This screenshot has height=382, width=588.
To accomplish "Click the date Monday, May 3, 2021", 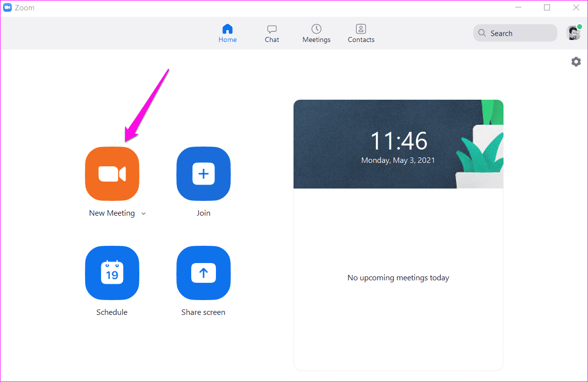I will click(x=398, y=160).
